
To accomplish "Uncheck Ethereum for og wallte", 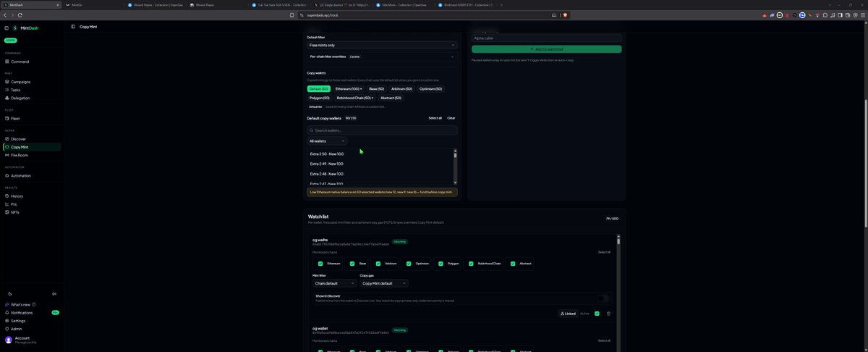I will pos(320,264).
